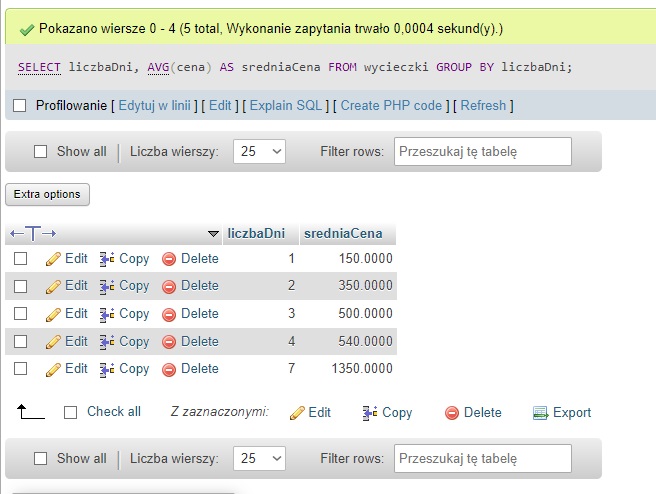Screen dimensions: 656x494
Task: Select the checkbox for the liczbaDni 4 row
Action: 20,341
